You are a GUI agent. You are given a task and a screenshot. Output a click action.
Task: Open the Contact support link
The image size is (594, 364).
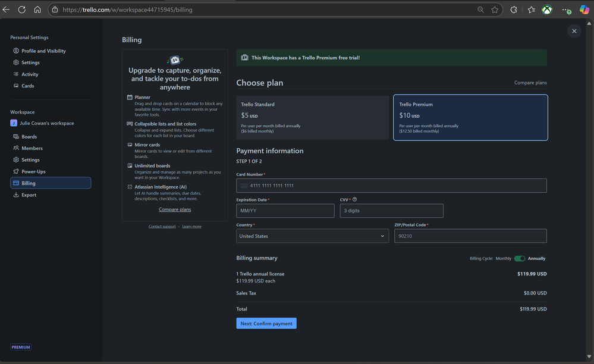162,227
